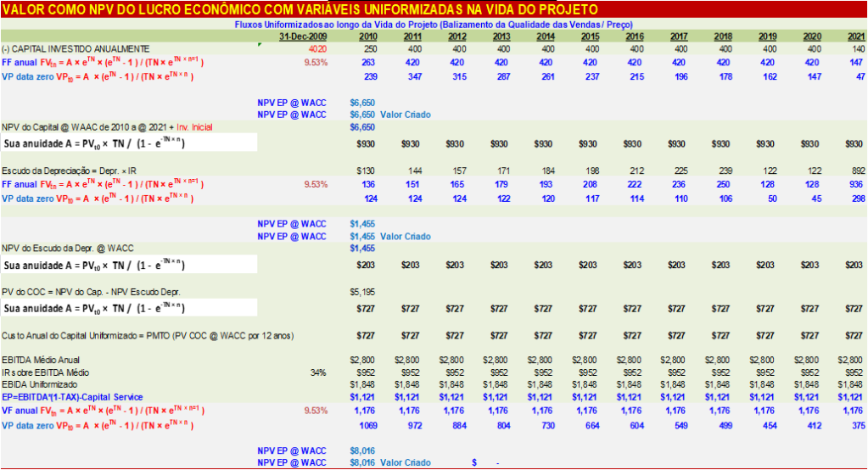Select the 31-Dec-2009 date header cell
The height and width of the screenshot is (470, 868).
[x=305, y=36]
